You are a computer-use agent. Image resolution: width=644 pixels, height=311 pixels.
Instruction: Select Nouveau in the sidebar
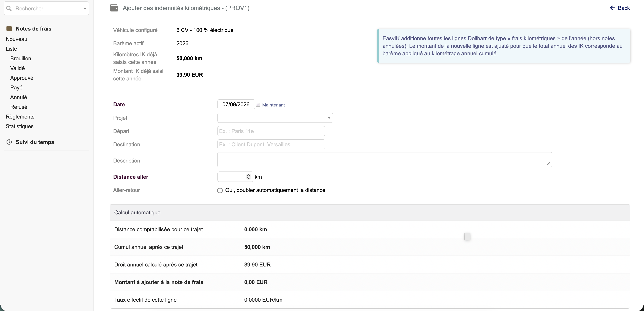[17, 39]
